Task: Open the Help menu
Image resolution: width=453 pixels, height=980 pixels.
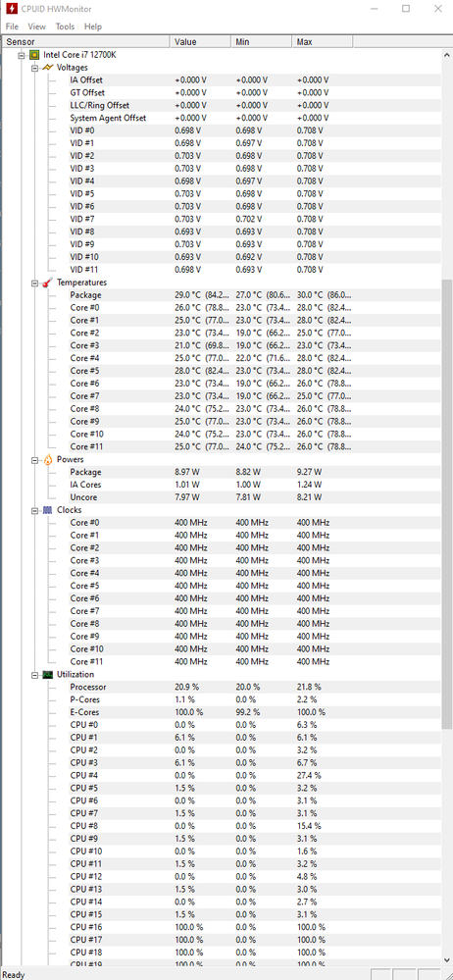Action: point(93,26)
